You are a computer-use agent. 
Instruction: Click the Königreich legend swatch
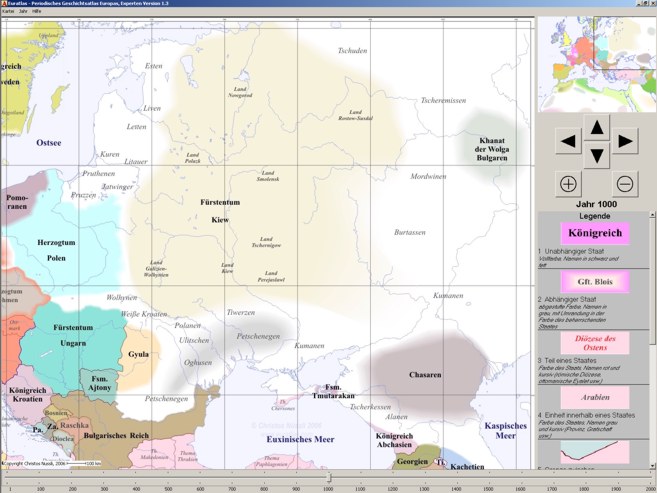click(x=595, y=233)
